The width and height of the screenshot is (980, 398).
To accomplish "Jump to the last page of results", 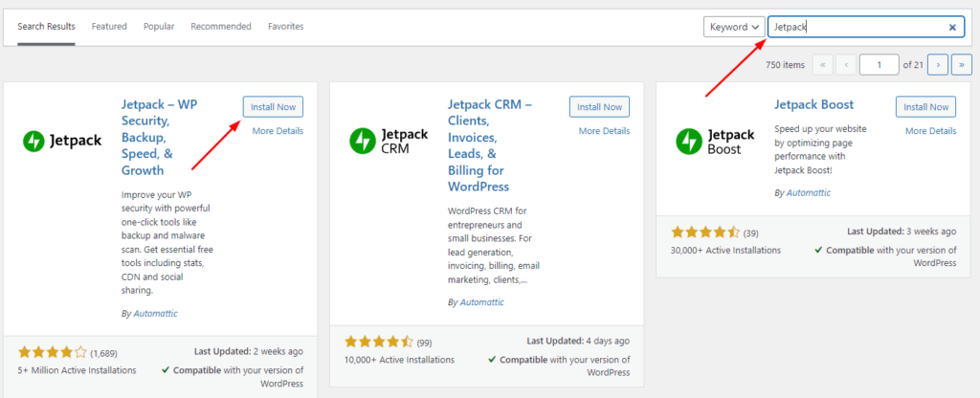I will [x=962, y=64].
